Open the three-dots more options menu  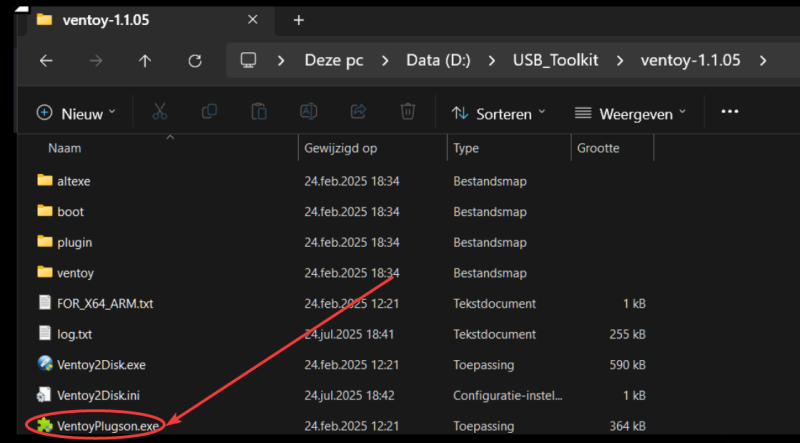pyautogui.click(x=730, y=112)
